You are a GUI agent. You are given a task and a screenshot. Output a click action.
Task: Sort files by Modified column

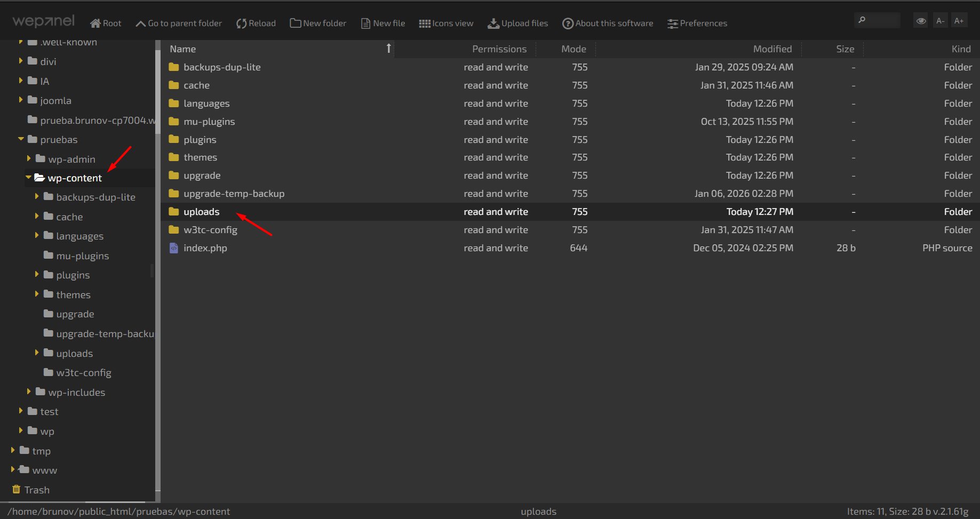(772, 49)
